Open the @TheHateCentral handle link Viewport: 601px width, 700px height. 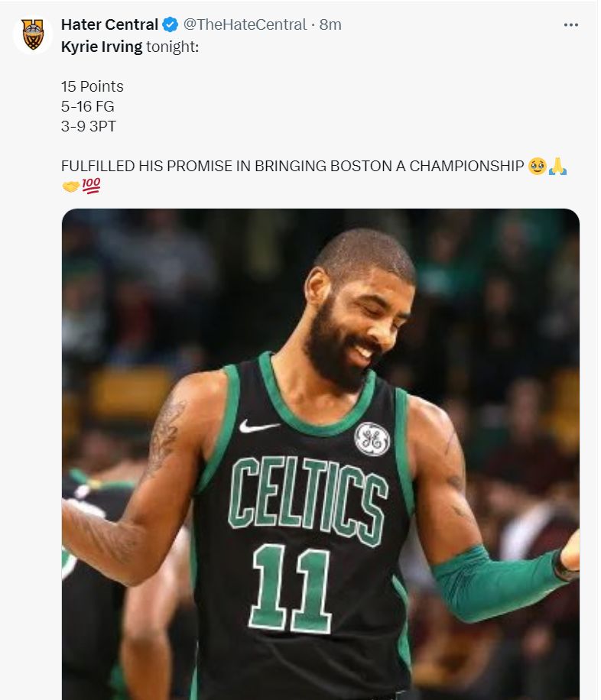coord(245,24)
